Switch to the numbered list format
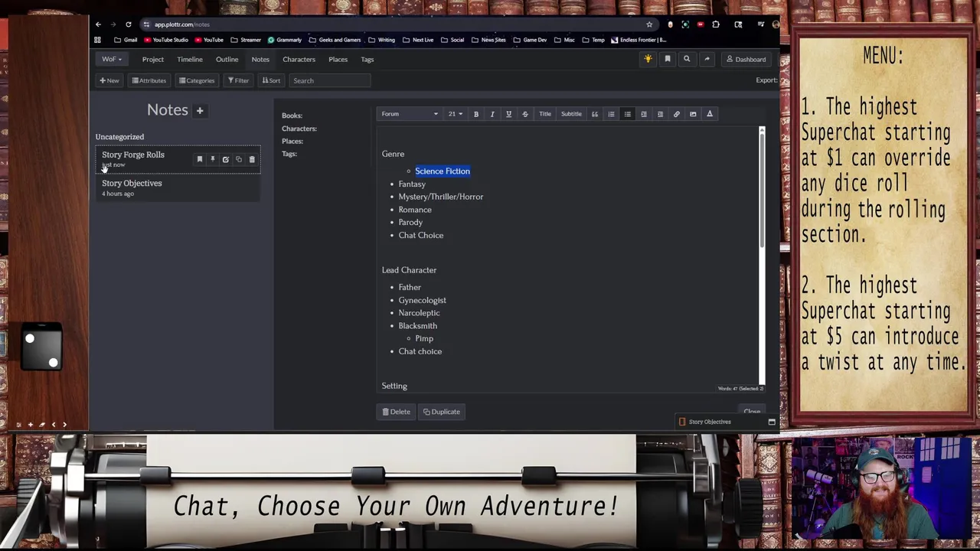The height and width of the screenshot is (551, 980). click(611, 114)
